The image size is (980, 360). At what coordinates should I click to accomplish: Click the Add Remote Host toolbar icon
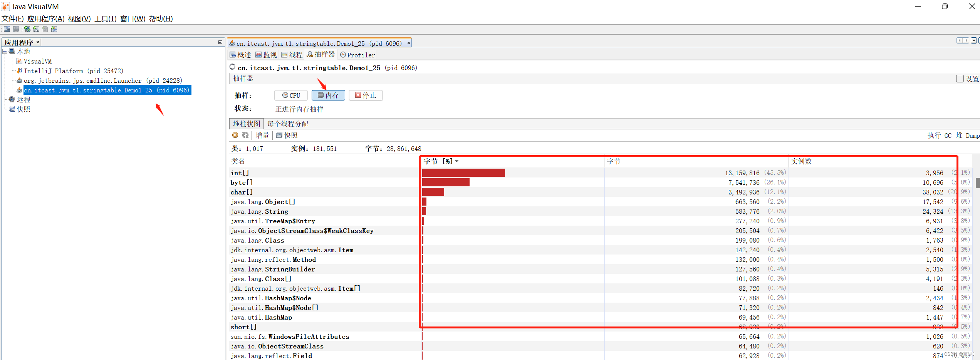(x=27, y=29)
